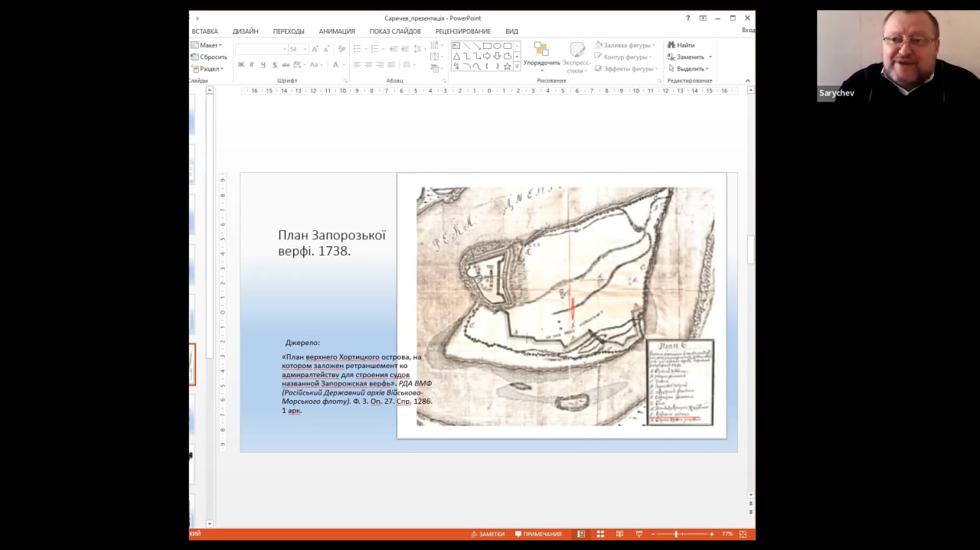This screenshot has width=980, height=550.
Task: Toggle Normal view button in status bar
Action: tap(581, 534)
